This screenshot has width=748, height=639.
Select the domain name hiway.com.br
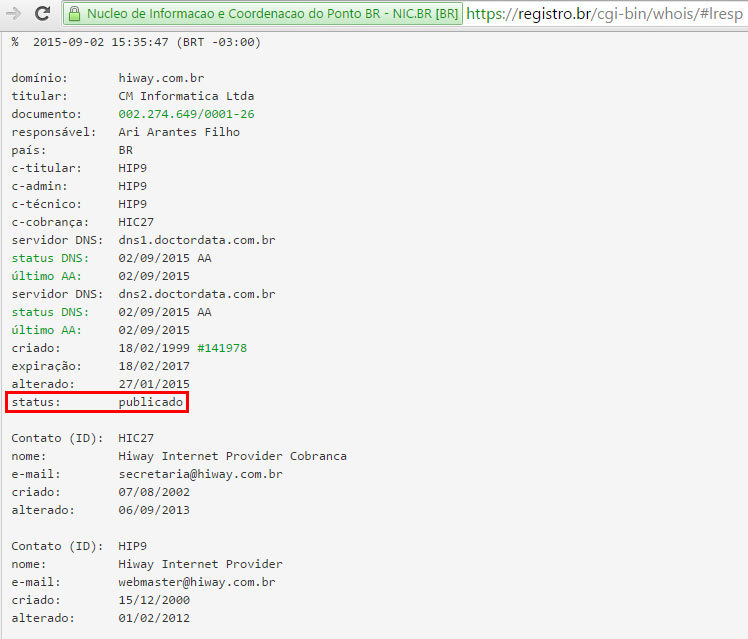pyautogui.click(x=161, y=78)
